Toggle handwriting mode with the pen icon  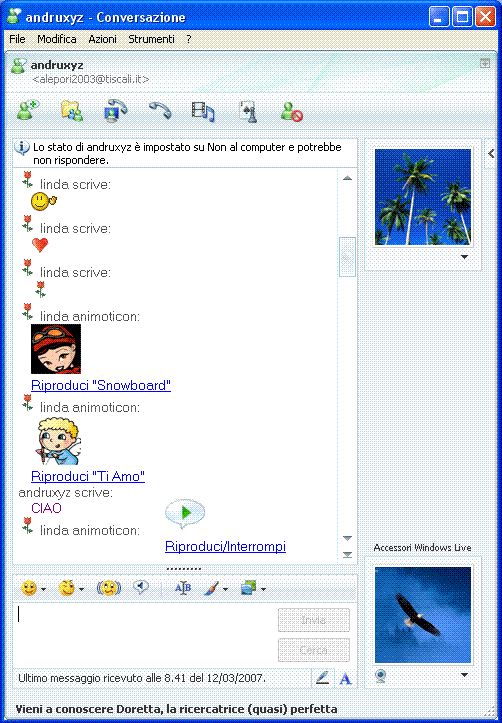coord(323,678)
